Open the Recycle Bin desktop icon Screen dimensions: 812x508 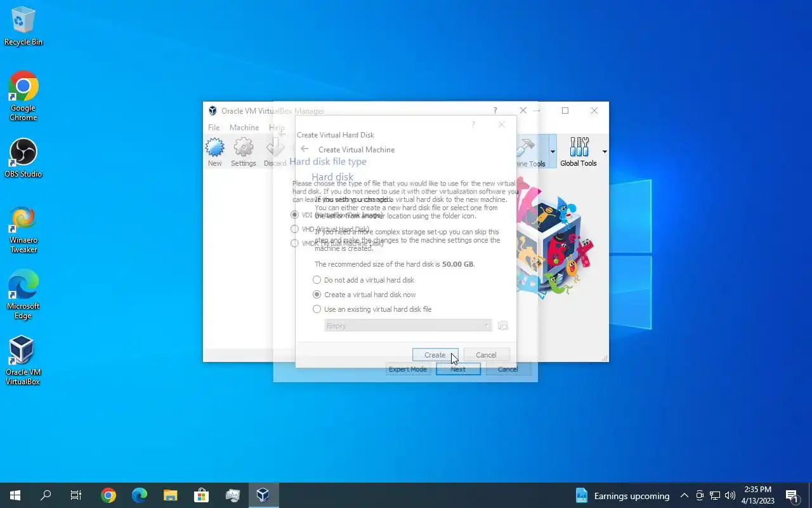click(x=23, y=27)
